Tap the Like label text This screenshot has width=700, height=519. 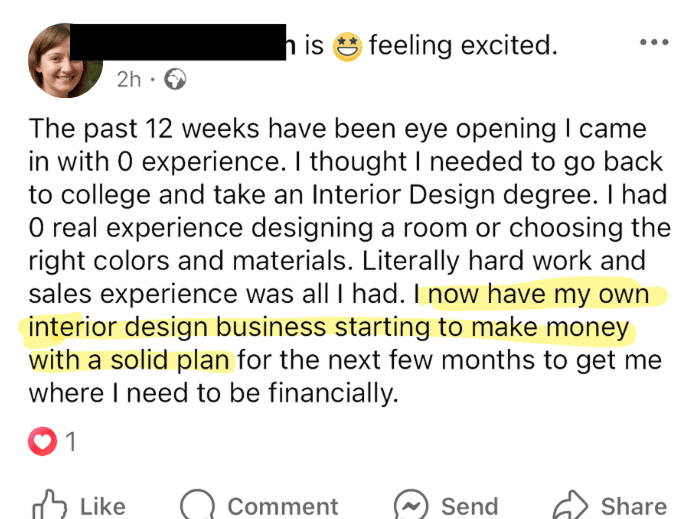coord(102,506)
